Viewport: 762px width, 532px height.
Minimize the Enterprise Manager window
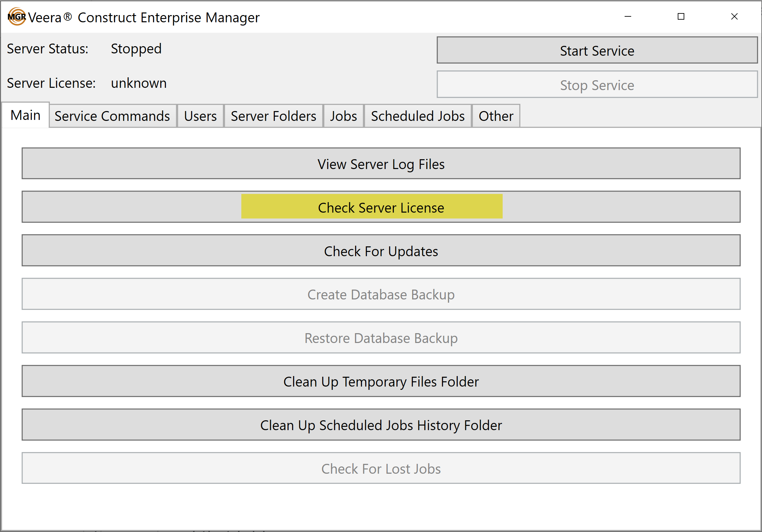(x=628, y=16)
